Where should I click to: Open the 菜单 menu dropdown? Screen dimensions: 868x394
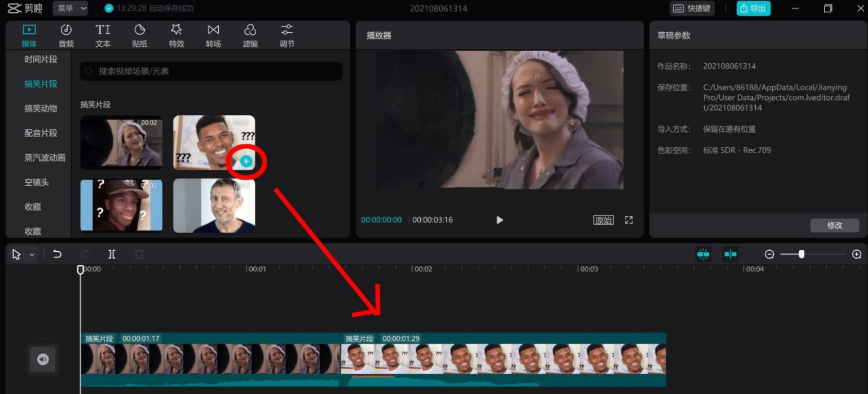pyautogui.click(x=71, y=8)
